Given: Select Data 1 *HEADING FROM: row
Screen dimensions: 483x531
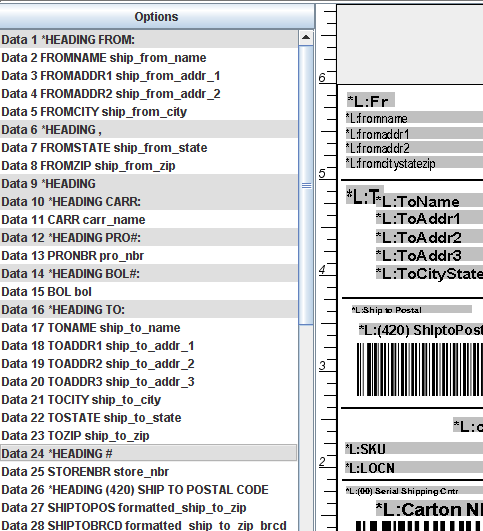Looking at the screenshot, I should (149, 40).
